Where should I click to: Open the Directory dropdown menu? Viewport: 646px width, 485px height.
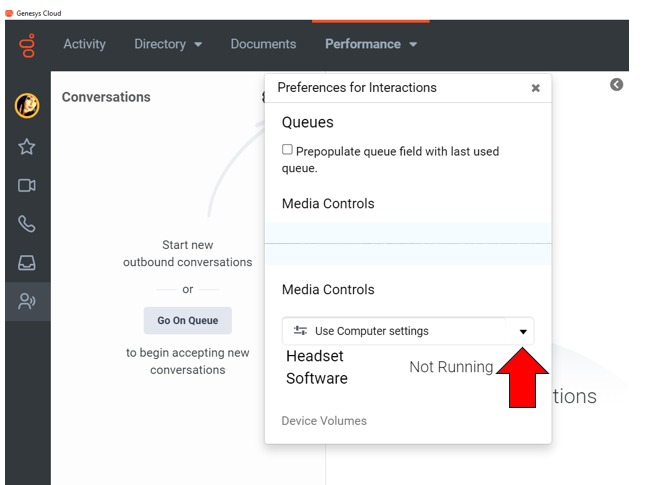coord(168,44)
